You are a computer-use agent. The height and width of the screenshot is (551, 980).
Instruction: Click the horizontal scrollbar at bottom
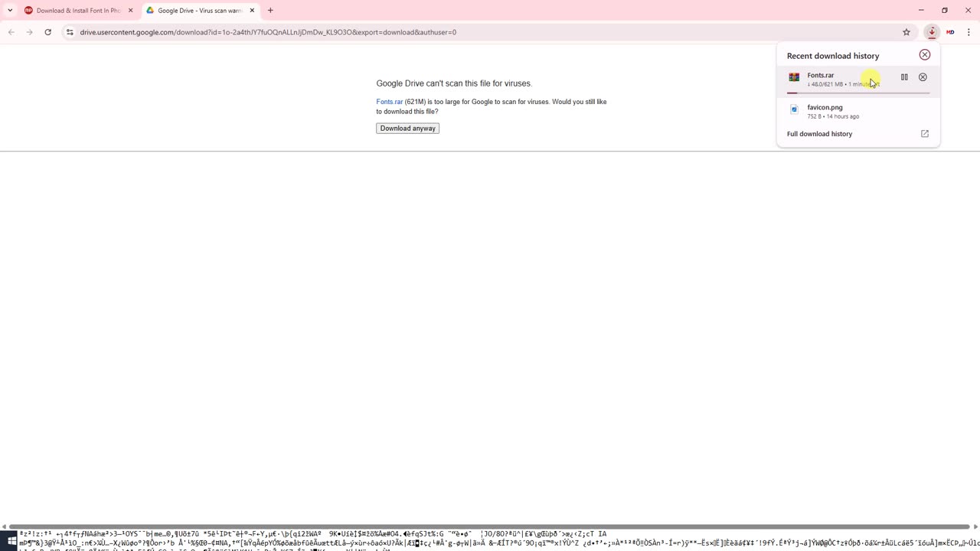490,527
